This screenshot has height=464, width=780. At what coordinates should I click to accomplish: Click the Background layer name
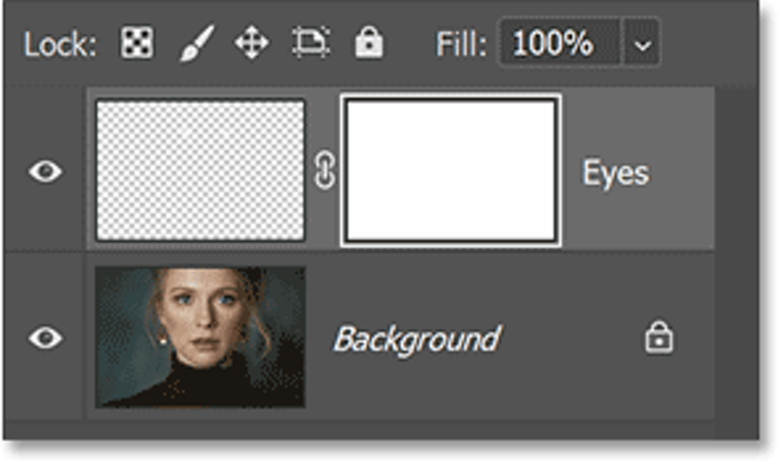[x=417, y=340]
